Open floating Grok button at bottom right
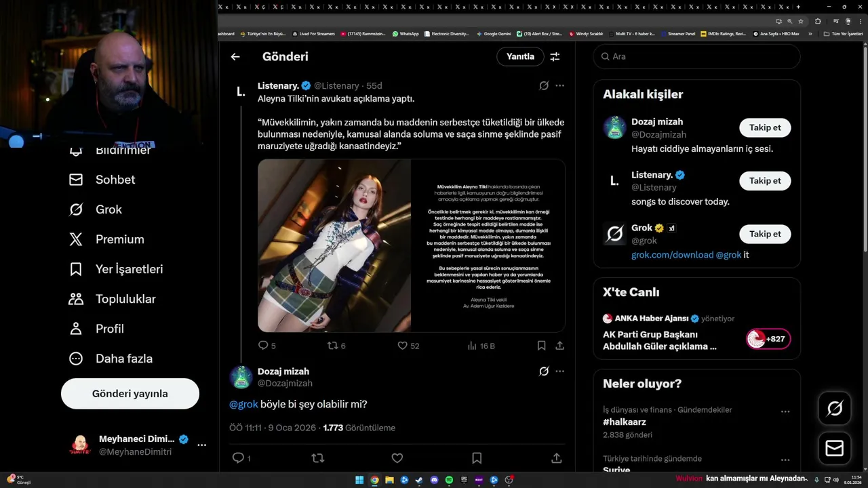This screenshot has width=868, height=488. [x=834, y=408]
